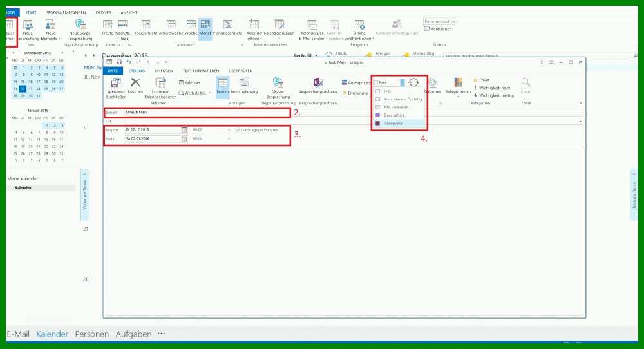Open Besprechungsnotizen (OneNote)
The width and height of the screenshot is (644, 349).
(317, 86)
